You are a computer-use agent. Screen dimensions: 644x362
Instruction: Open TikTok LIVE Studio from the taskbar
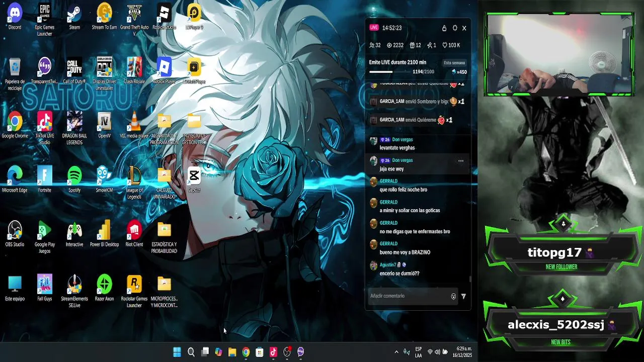point(273,352)
